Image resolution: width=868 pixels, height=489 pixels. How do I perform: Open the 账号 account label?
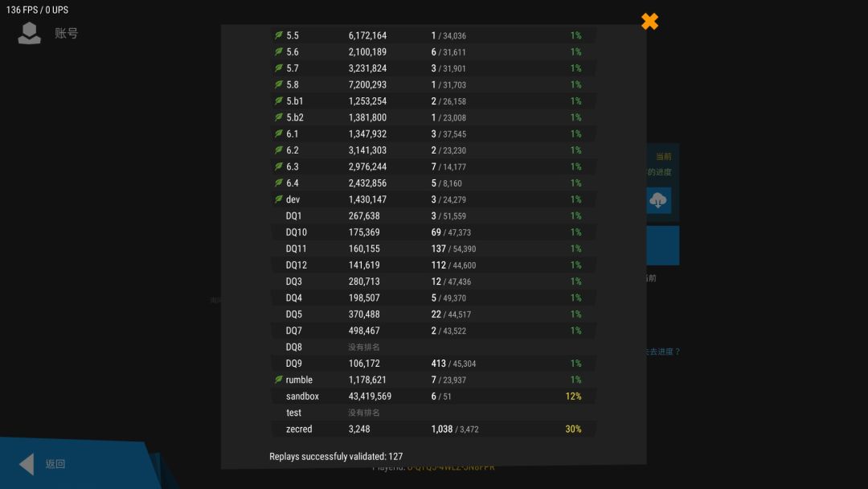(67, 33)
